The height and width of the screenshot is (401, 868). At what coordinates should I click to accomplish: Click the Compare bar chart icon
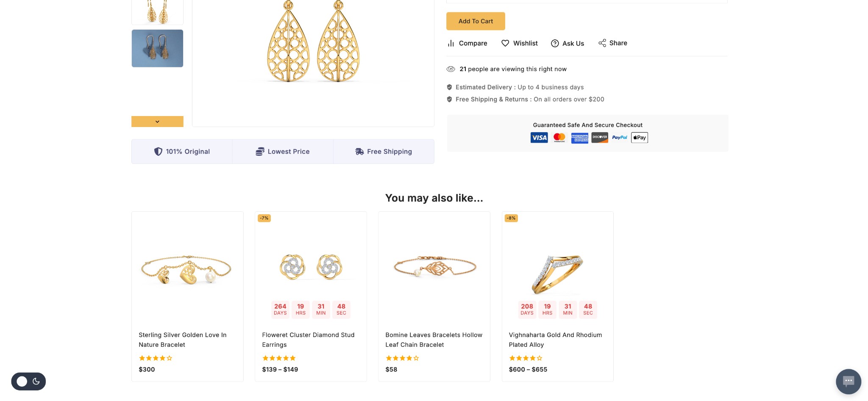451,43
